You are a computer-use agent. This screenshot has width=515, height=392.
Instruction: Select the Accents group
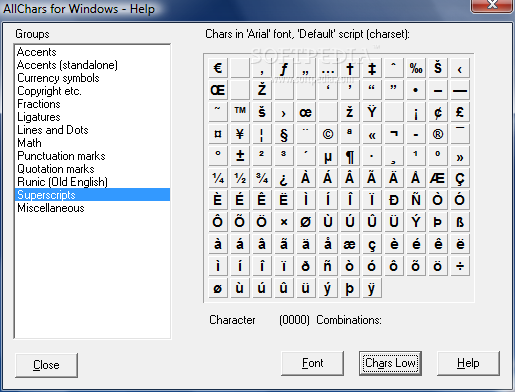(92, 52)
